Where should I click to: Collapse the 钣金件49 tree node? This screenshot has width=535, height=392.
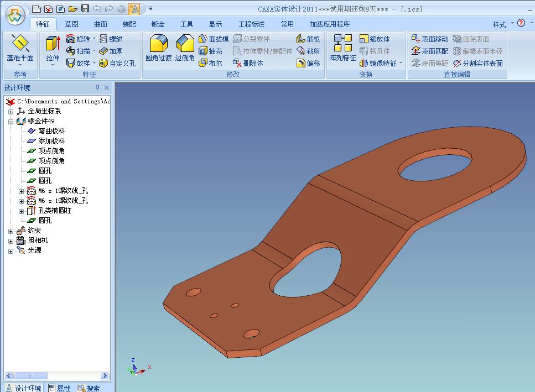pyautogui.click(x=11, y=121)
